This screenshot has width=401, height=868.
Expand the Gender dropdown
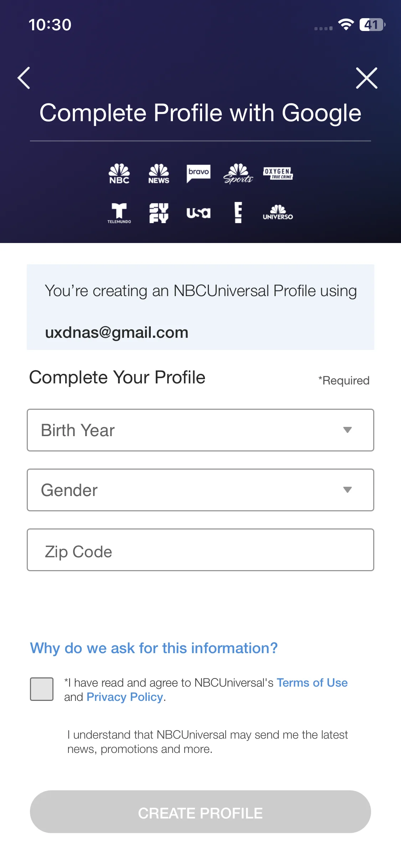[x=200, y=490]
